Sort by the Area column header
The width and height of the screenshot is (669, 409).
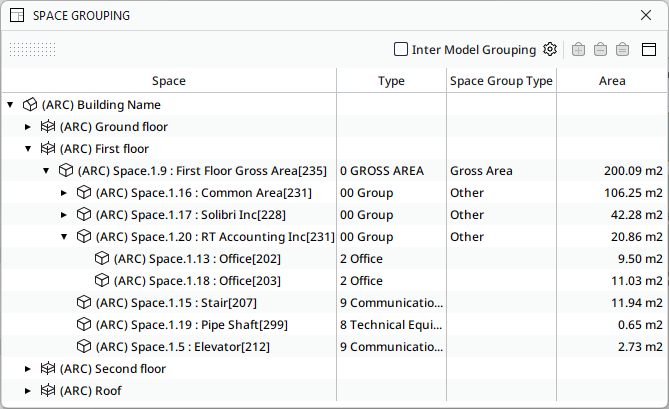(x=612, y=81)
